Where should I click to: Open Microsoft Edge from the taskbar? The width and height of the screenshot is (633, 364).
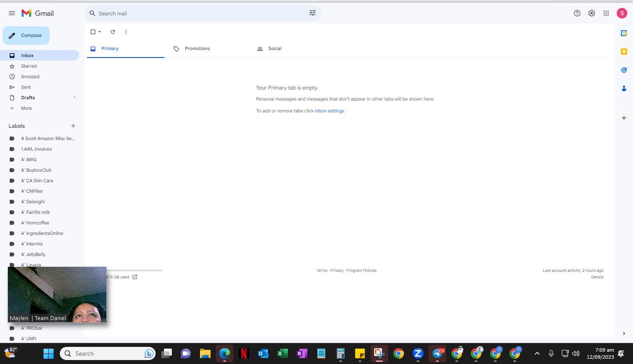click(225, 353)
